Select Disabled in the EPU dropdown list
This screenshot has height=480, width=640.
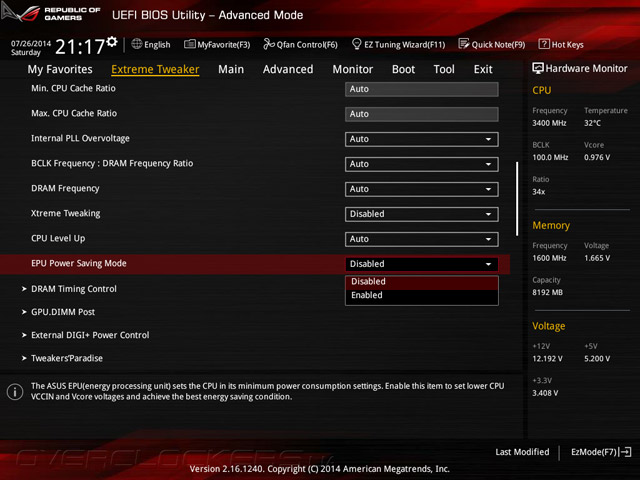(x=422, y=282)
